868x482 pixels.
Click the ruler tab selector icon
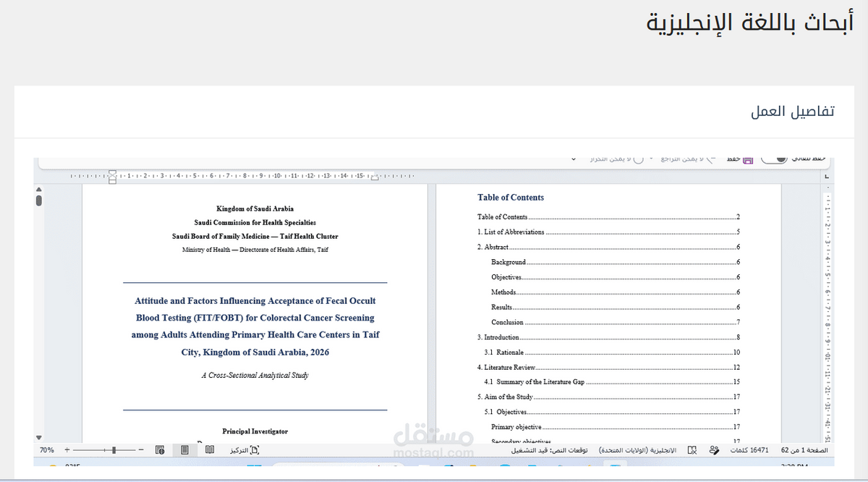(827, 177)
